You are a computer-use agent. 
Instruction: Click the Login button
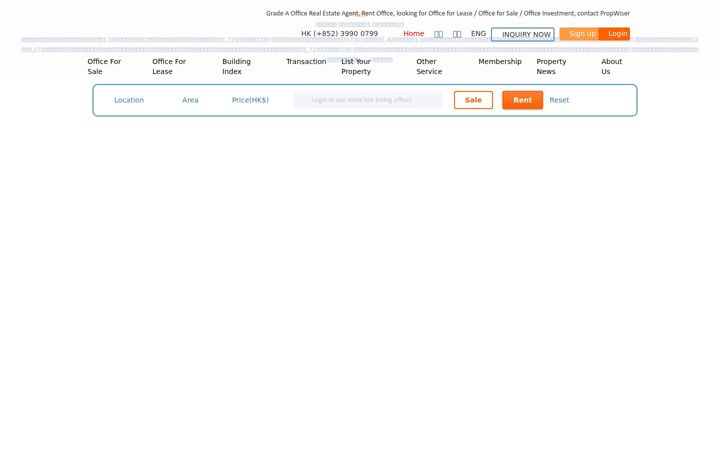615,34
